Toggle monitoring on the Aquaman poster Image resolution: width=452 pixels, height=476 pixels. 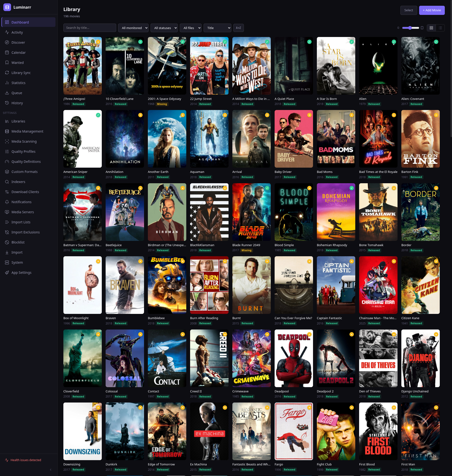click(224, 115)
